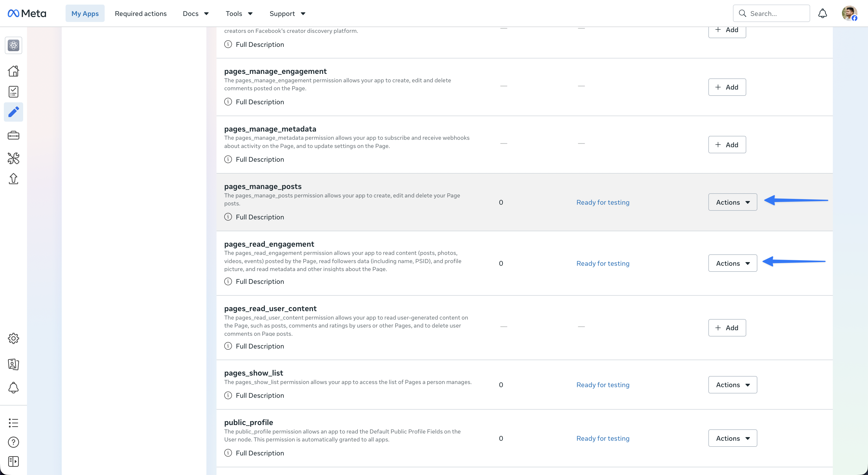Click the Meta logo
Screen dimensions: 868x475
tap(27, 14)
